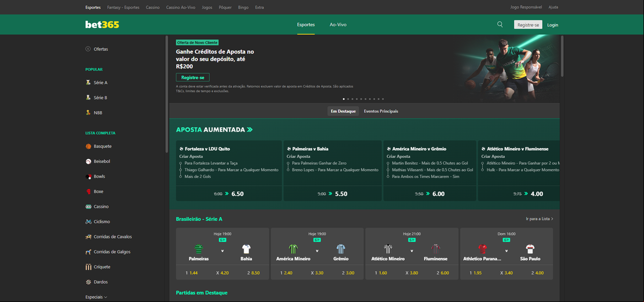Click the Oferta de Novo Cliente badge
Viewport: 644px width, 302px height.
click(197, 42)
